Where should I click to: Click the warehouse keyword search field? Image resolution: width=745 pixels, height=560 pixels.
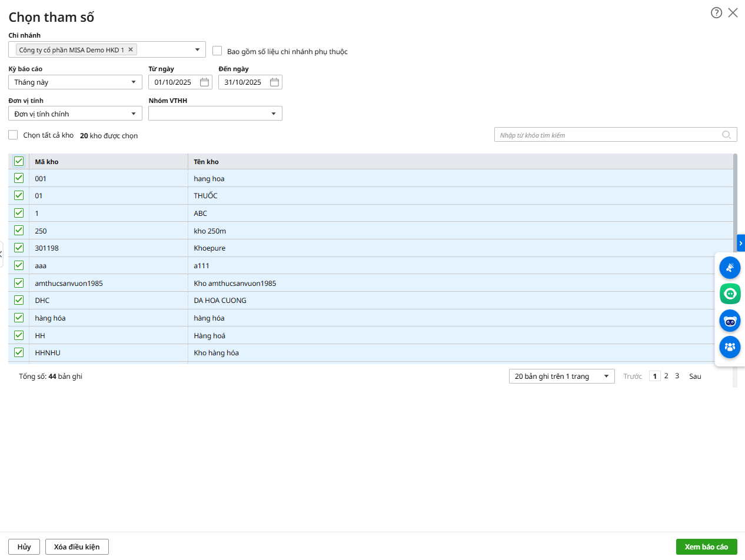[609, 135]
